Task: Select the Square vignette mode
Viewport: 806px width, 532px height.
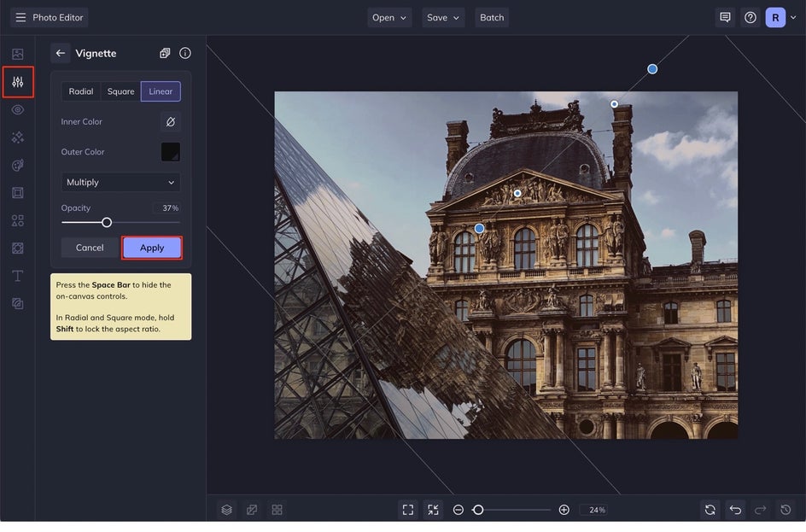Action: pyautogui.click(x=120, y=91)
